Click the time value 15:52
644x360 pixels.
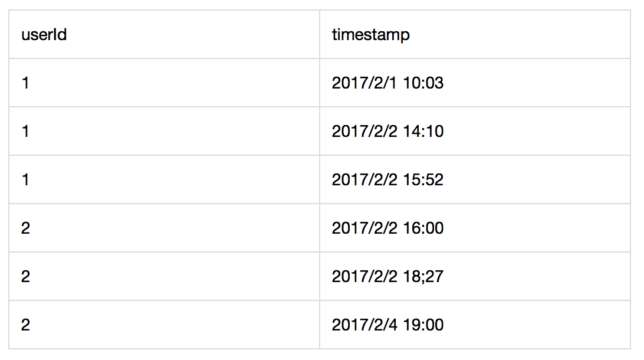tap(423, 180)
